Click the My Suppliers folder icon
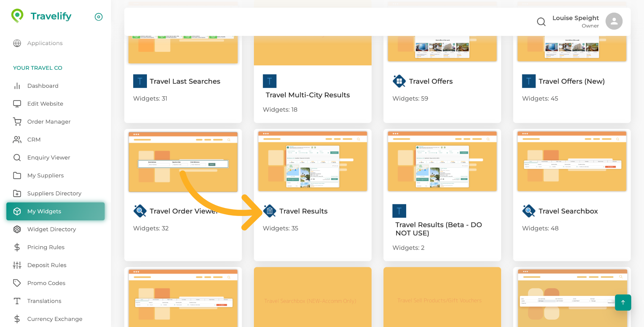The height and width of the screenshot is (327, 644). pyautogui.click(x=17, y=175)
